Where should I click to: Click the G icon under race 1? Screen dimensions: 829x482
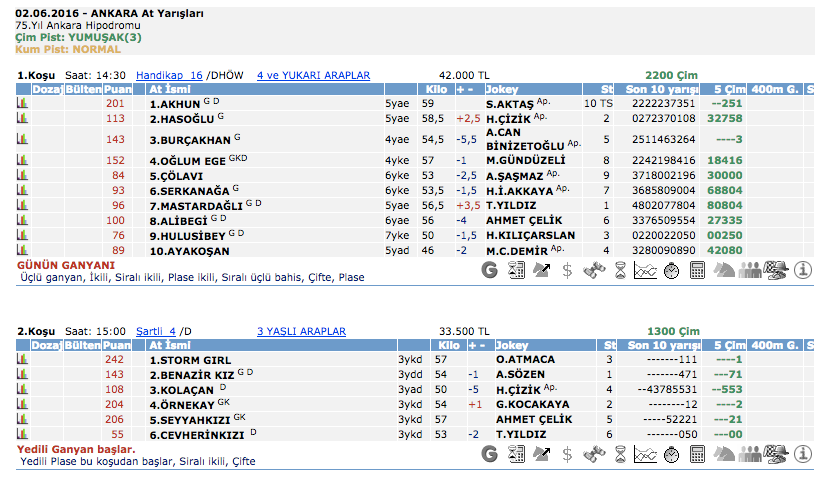(490, 269)
